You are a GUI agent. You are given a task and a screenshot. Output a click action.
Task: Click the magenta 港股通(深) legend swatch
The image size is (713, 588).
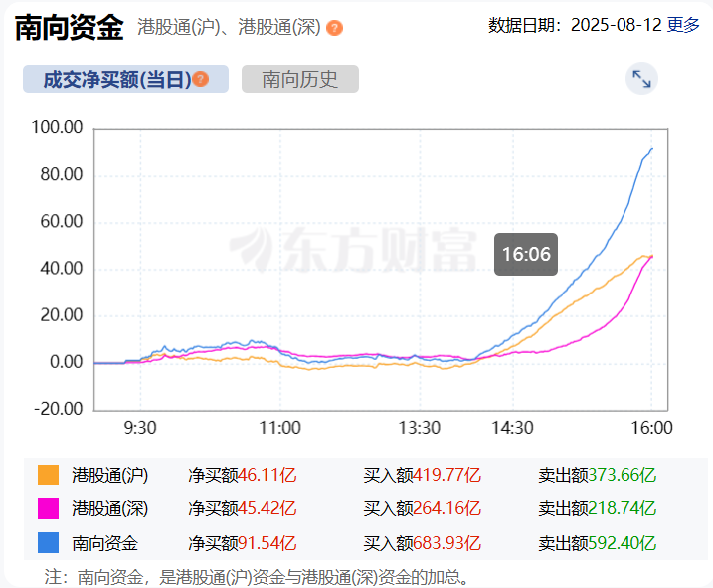48,508
